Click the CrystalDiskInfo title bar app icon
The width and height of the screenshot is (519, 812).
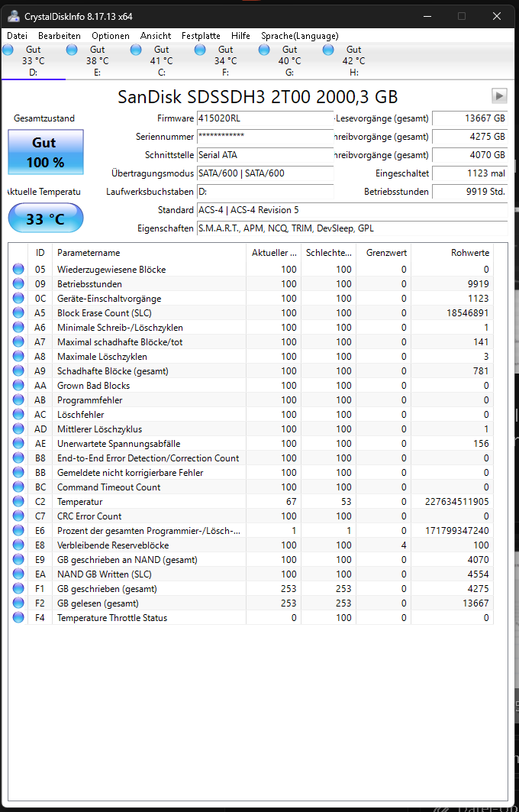[x=14, y=16]
